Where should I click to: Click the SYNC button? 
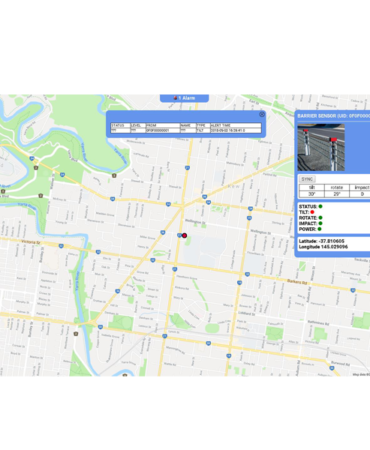(x=307, y=179)
